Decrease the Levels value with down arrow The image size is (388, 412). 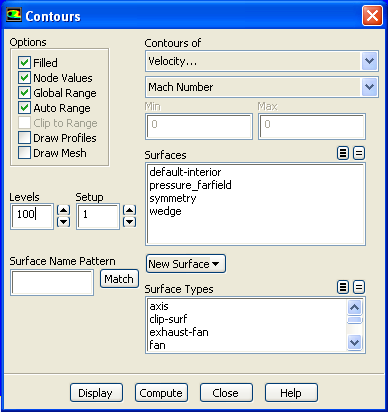pyautogui.click(x=63, y=222)
